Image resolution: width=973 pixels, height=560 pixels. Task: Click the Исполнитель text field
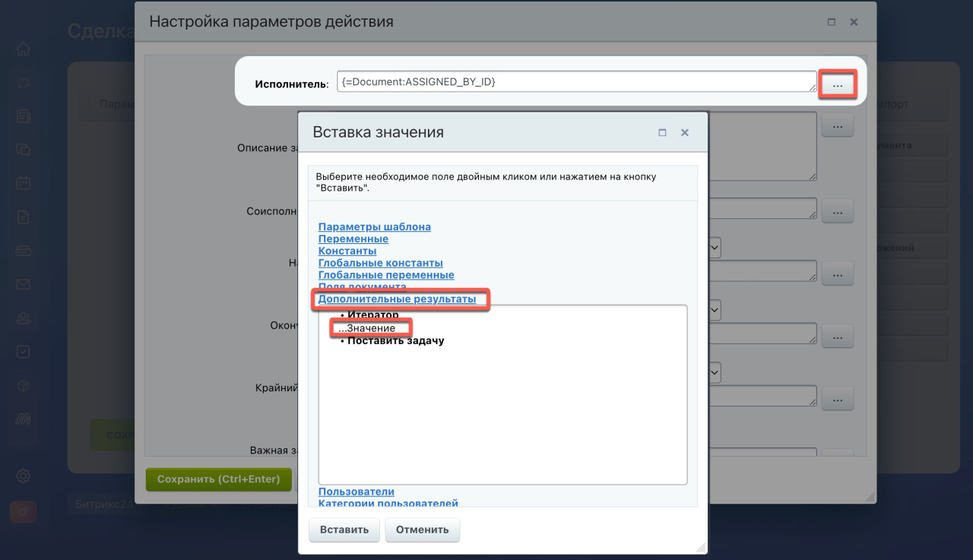[x=575, y=82]
